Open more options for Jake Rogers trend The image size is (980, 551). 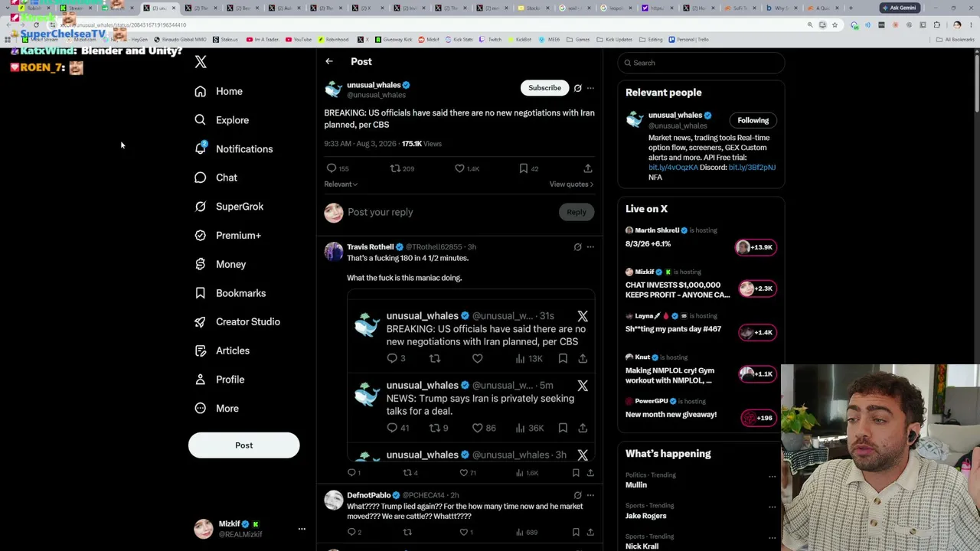point(772,507)
